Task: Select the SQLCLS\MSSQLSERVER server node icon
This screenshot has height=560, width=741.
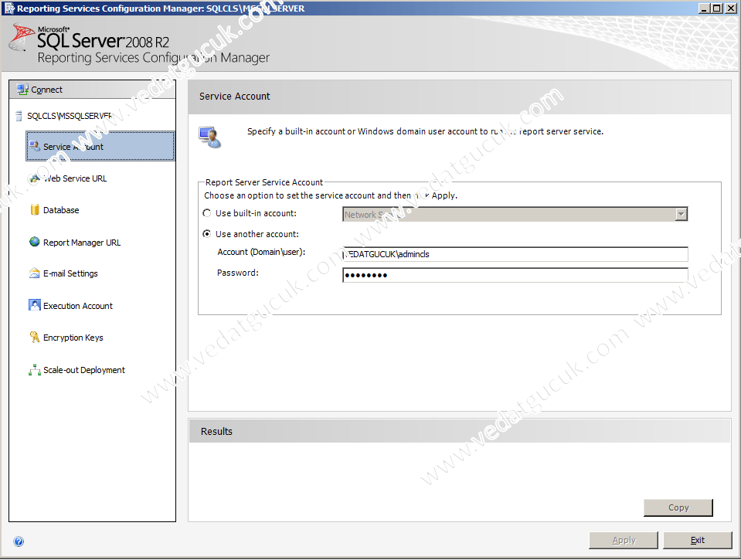Action: (19, 116)
